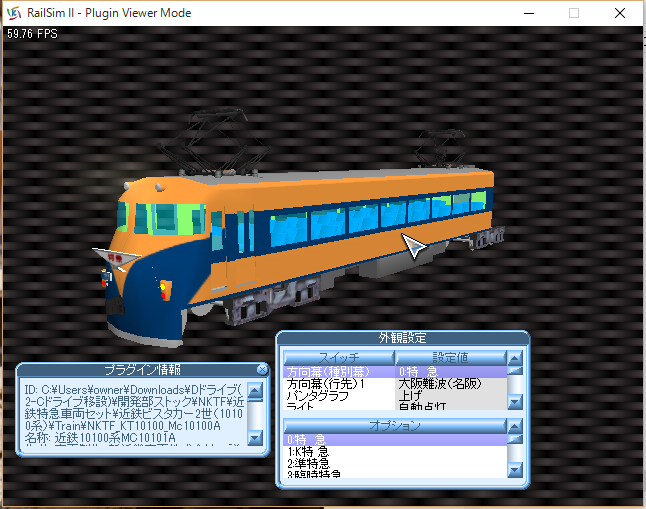
Task: Choose option 0:特 急 in the オプション list
Action: coord(395,440)
